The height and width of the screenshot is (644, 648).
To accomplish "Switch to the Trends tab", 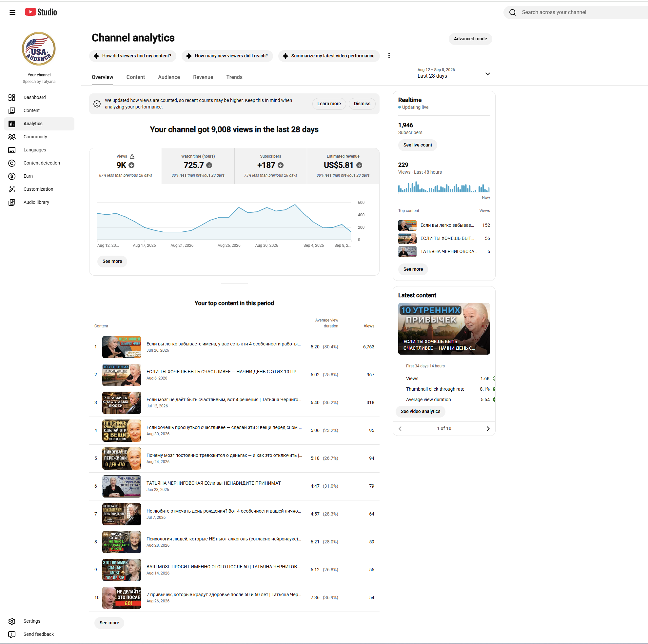I will point(234,77).
